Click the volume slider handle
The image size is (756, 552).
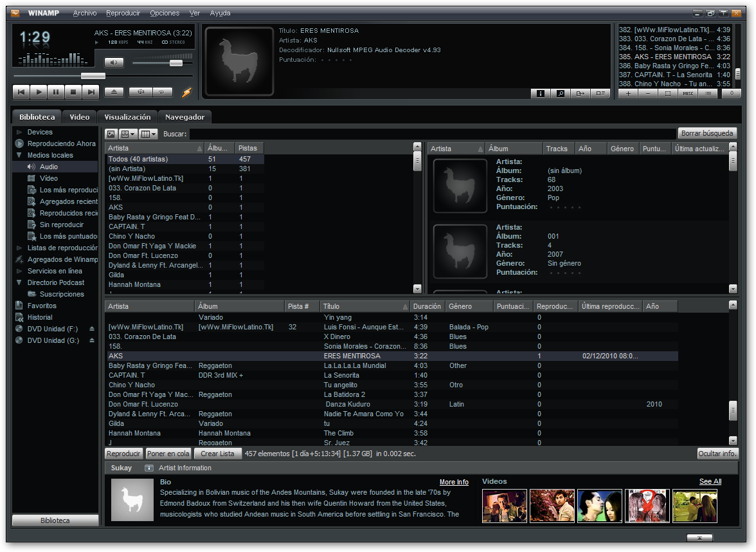(x=176, y=63)
